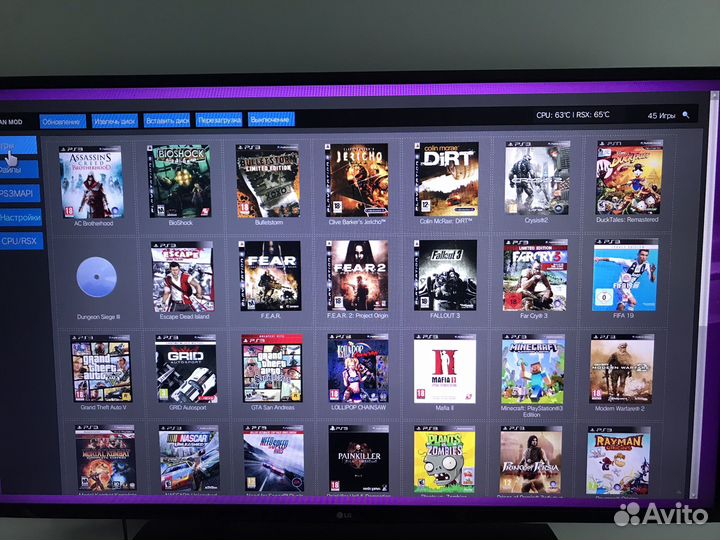The height and width of the screenshot is (540, 720).
Task: Open the Файлы sidebar tab
Action: [x=18, y=169]
